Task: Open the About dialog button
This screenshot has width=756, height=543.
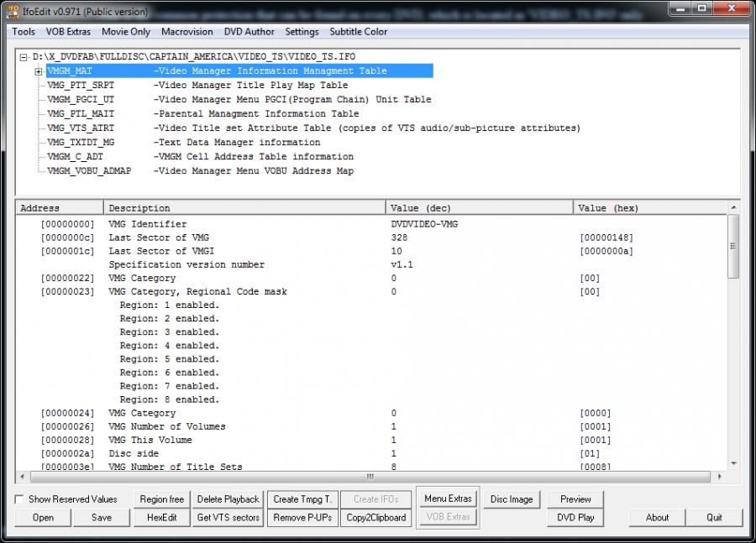Action: click(x=657, y=518)
